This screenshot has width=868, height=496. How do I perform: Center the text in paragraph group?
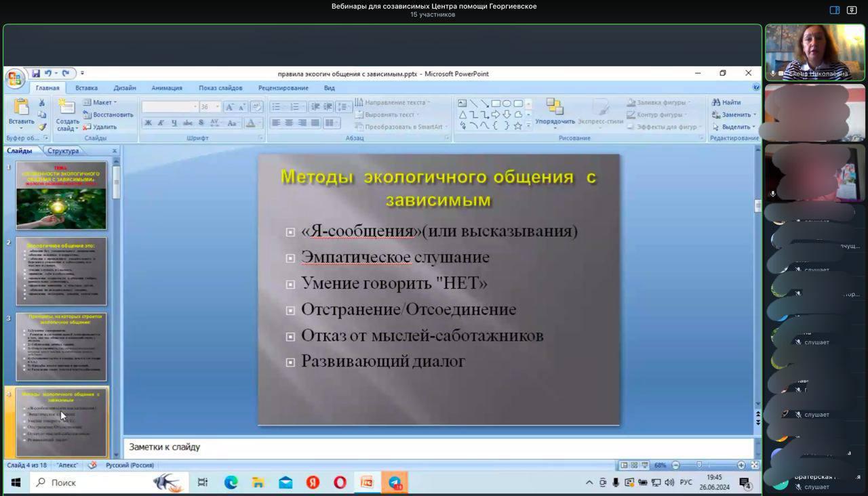pyautogui.click(x=289, y=123)
